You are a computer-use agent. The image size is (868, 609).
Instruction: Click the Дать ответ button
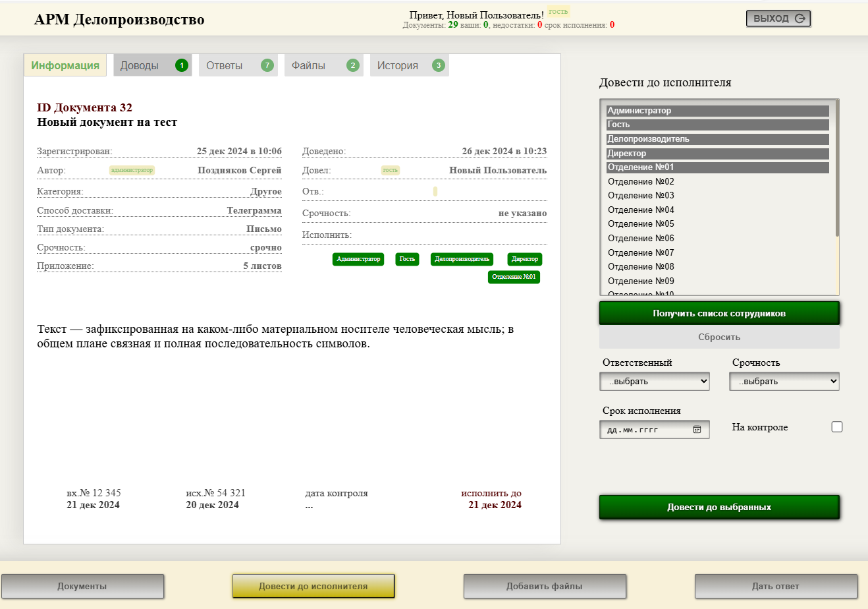point(776,586)
